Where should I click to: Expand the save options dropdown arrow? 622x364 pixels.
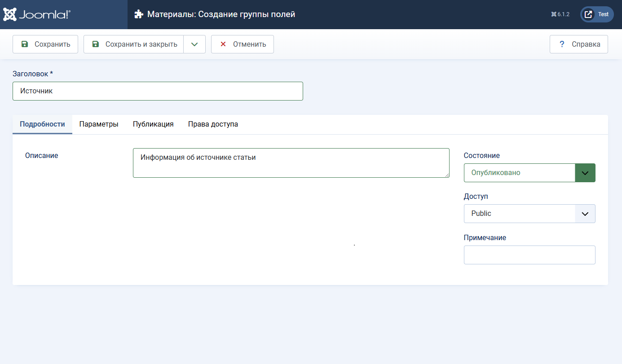pos(194,44)
